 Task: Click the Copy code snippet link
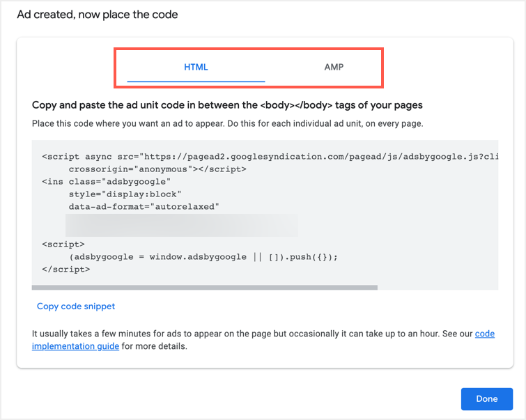coord(76,306)
